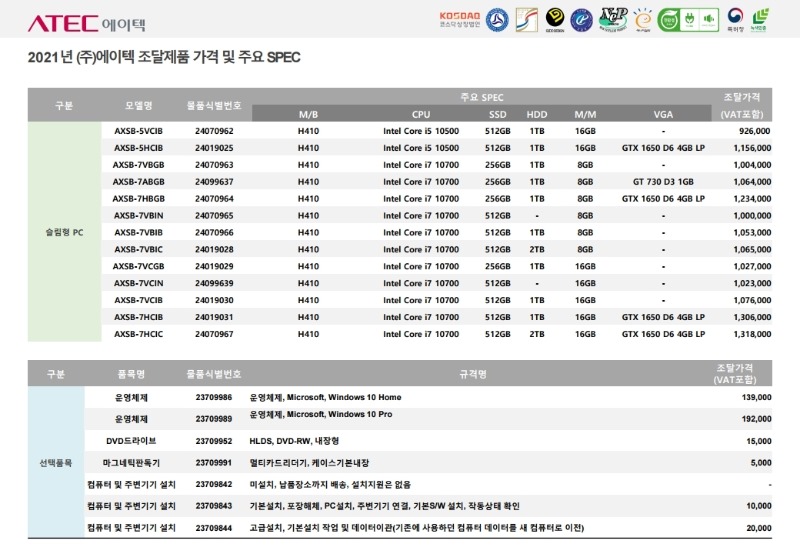This screenshot has width=800, height=554.
Task: Click the 특허청 taeguk emblem
Action: pos(735,20)
